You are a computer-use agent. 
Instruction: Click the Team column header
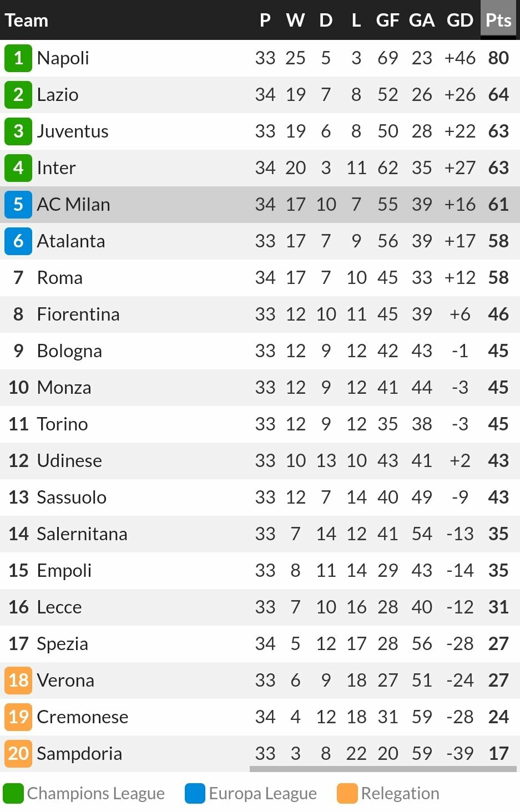coord(27,21)
